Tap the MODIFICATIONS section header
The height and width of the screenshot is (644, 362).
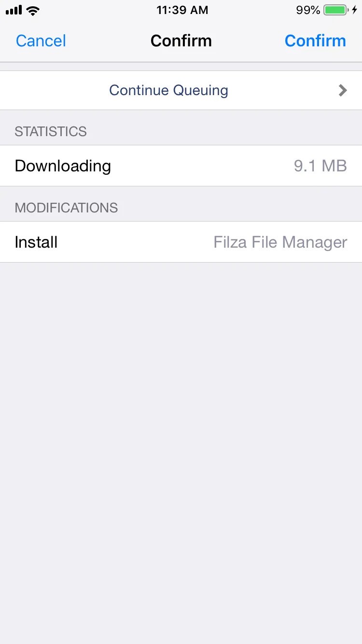[66, 208]
